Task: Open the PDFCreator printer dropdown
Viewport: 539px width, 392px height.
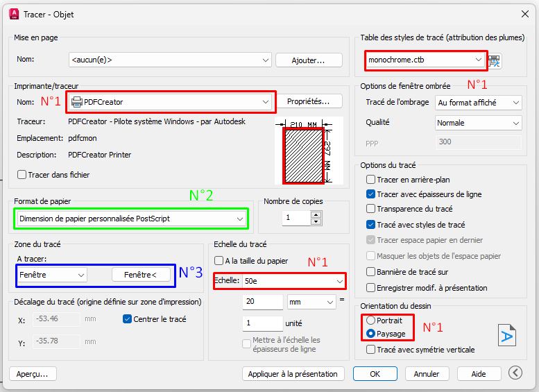Action: pyautogui.click(x=170, y=102)
